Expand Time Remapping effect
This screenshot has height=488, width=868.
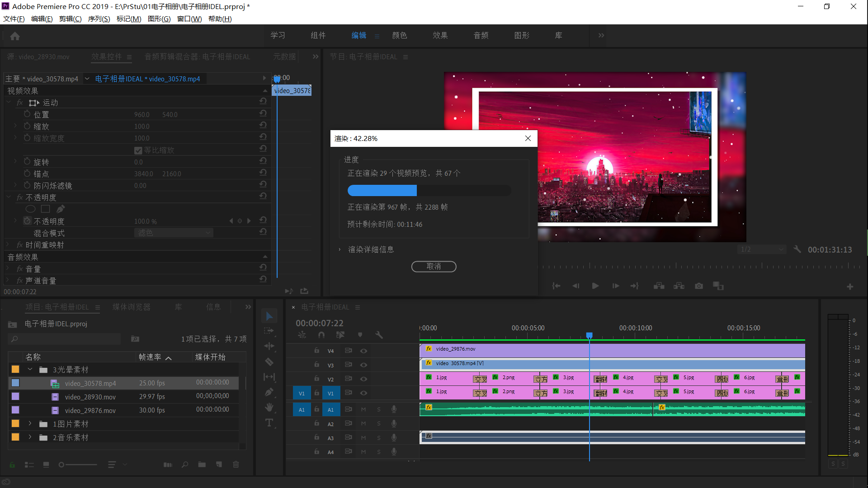(8, 245)
